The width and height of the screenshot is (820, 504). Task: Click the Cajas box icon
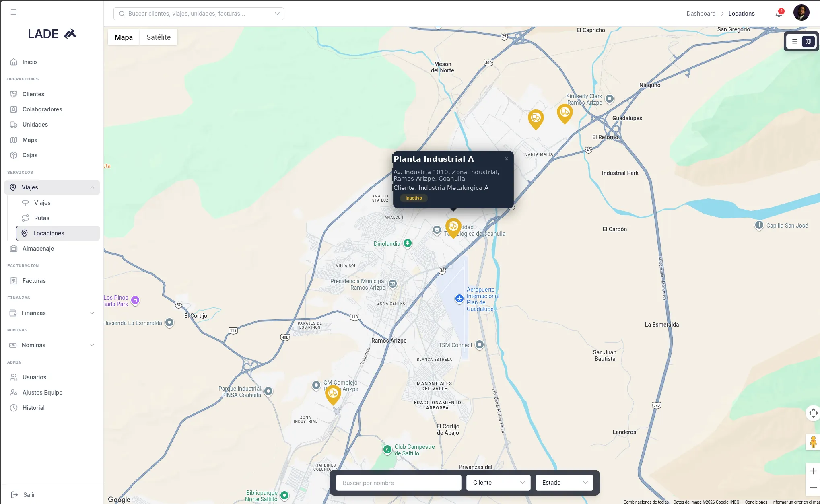click(x=14, y=155)
